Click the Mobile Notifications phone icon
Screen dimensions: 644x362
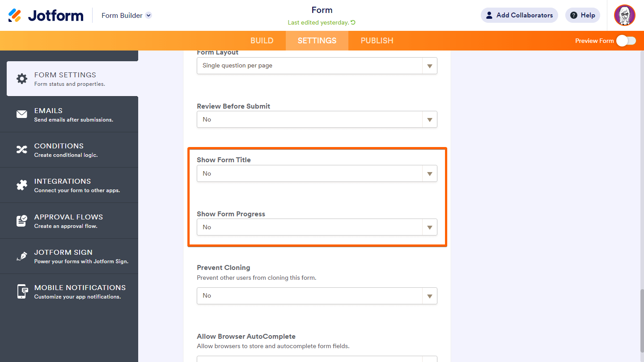coord(22,291)
